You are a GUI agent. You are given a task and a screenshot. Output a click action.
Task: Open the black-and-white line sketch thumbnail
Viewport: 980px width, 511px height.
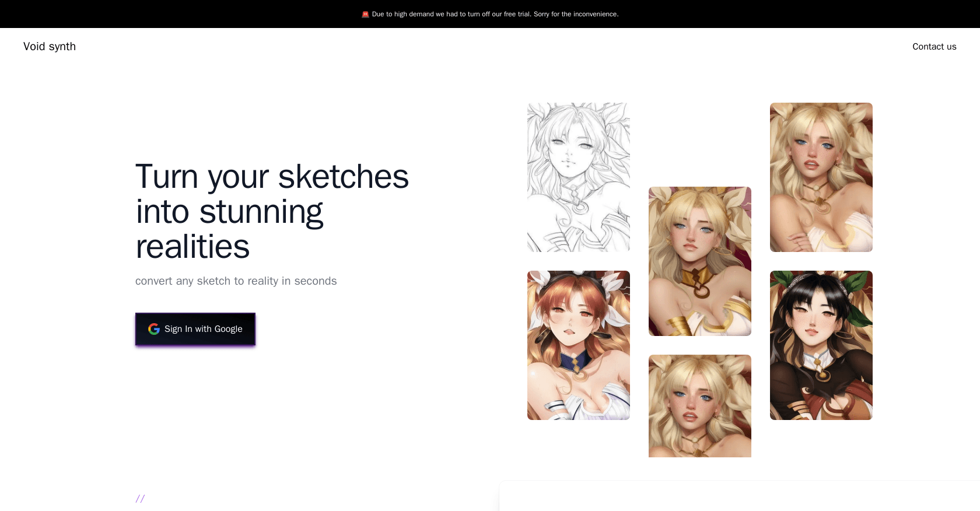tap(579, 177)
